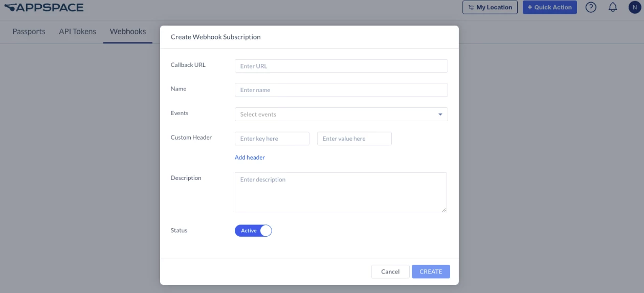
Task: Click Cancel in the dialog
Action: click(390, 272)
